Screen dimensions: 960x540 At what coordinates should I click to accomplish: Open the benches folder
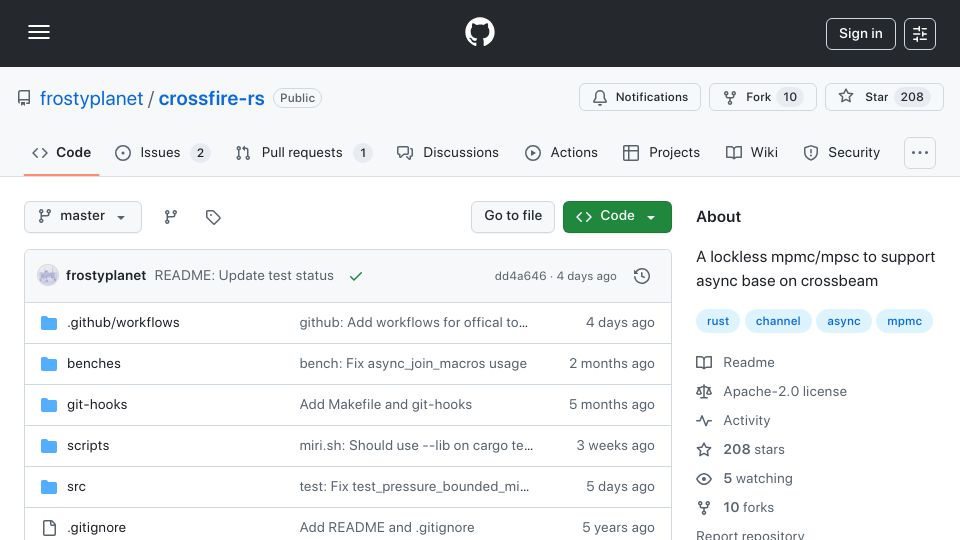[x=94, y=364]
